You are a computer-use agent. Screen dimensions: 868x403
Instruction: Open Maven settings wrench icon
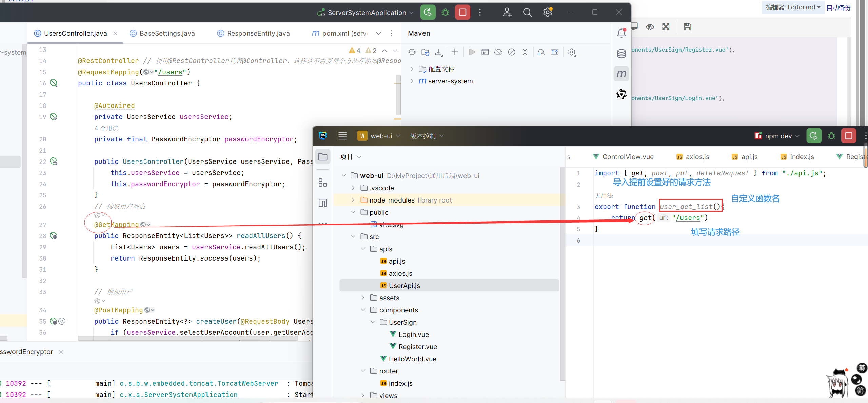click(572, 52)
